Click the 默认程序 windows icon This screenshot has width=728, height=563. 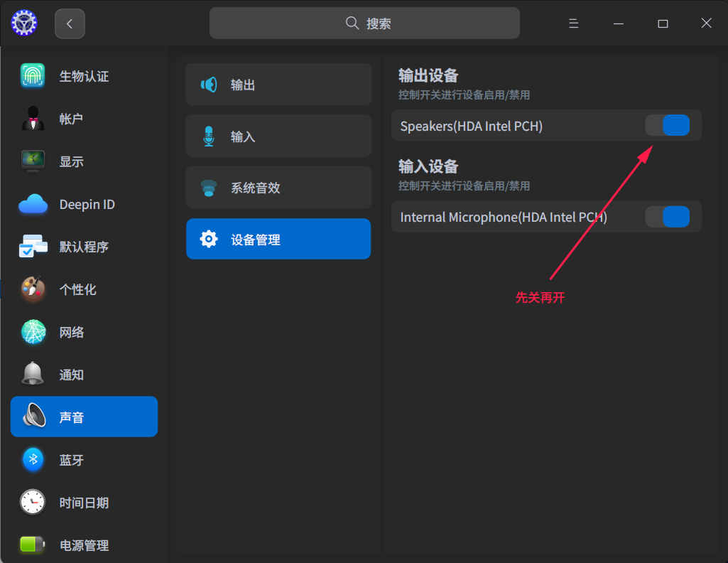33,246
